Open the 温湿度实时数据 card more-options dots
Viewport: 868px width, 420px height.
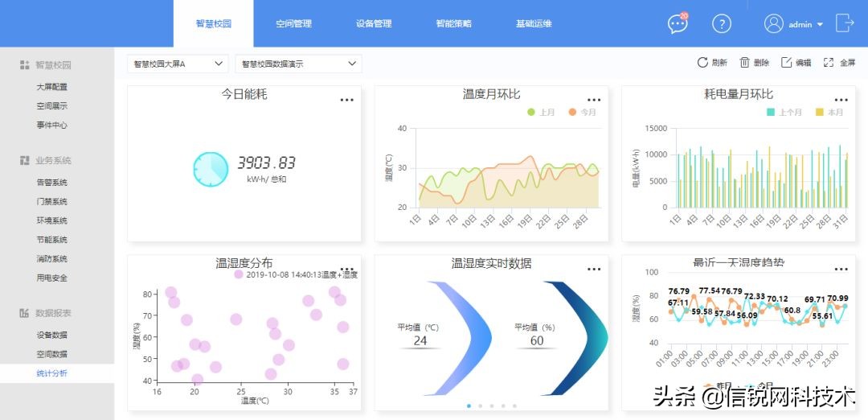coord(594,270)
